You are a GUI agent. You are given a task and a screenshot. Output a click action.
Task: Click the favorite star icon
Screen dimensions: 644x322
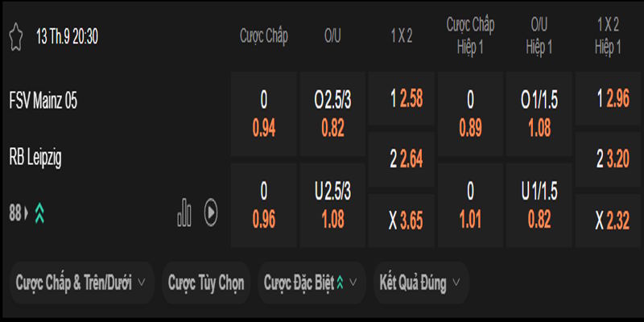coord(15,35)
